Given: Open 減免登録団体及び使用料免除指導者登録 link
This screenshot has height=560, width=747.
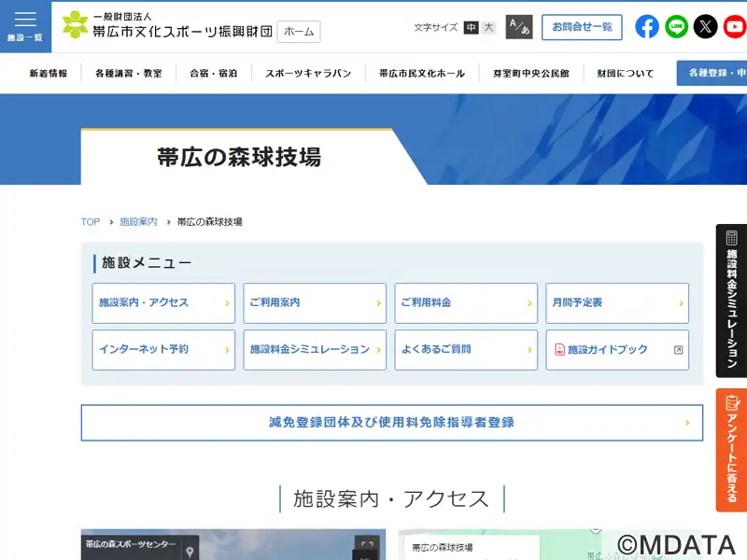Looking at the screenshot, I should point(391,423).
